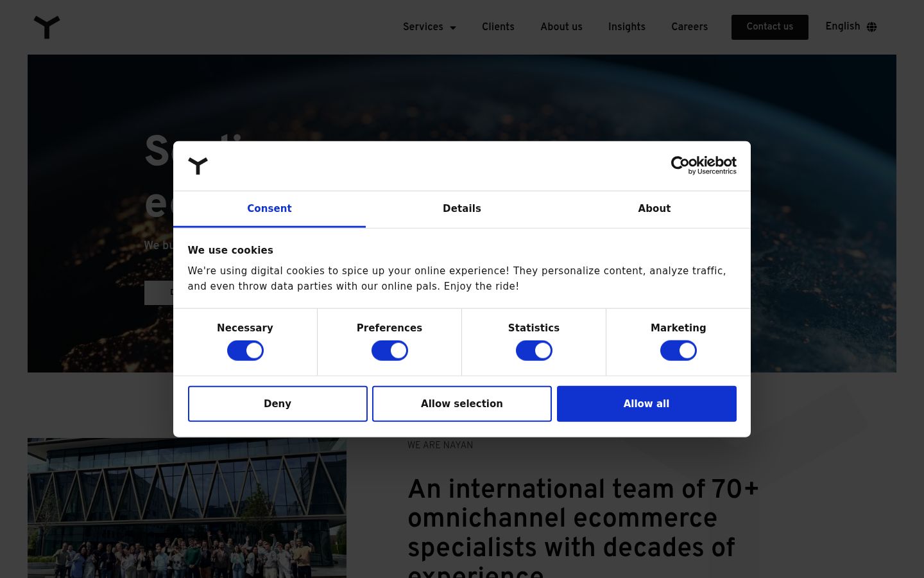924x578 pixels.
Task: Switch to the Consent tab
Action: point(269,209)
